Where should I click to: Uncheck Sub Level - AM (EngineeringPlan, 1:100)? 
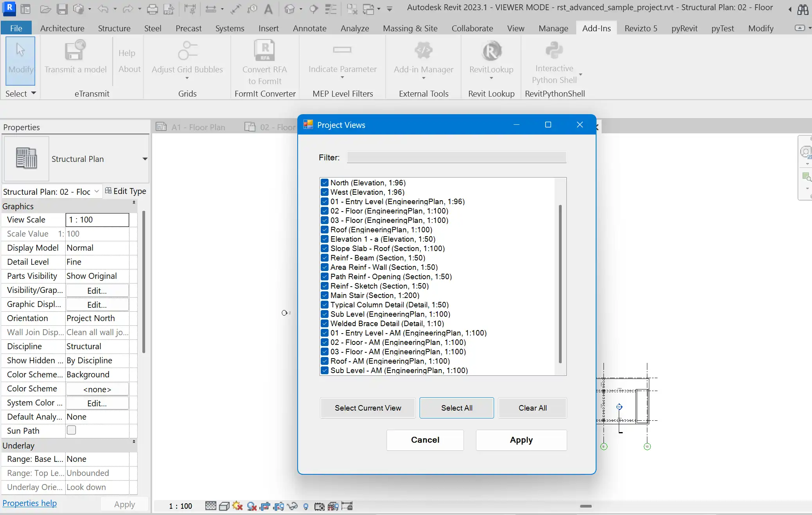tap(325, 370)
